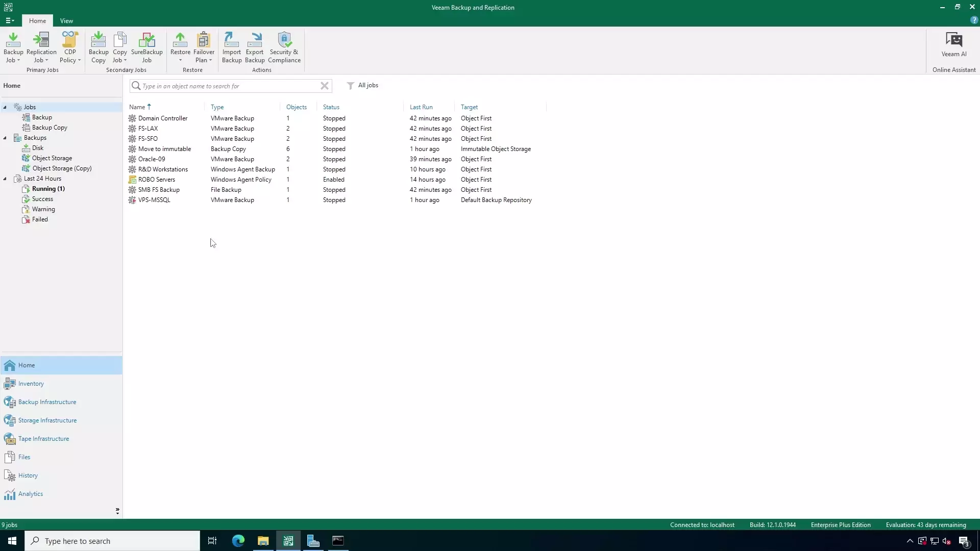Click the Import Backup icon
This screenshot has width=980, height=551.
232,46
